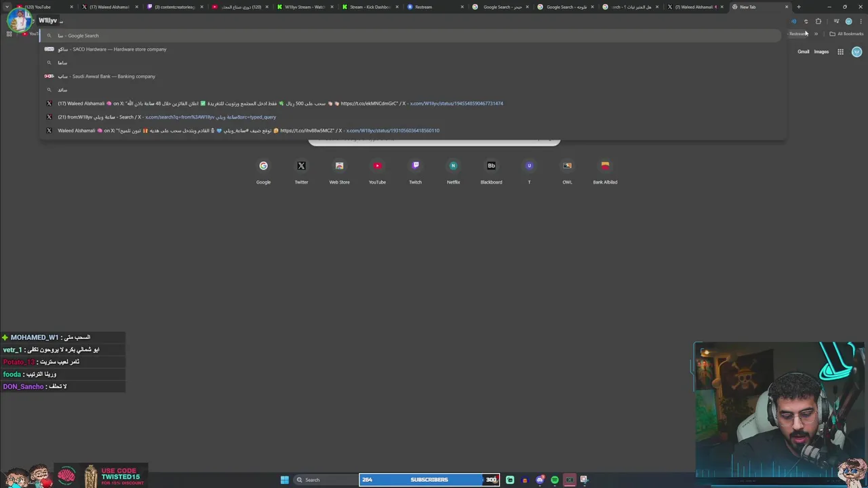Open Spotify from the taskbar
This screenshot has width=868, height=488.
point(555,480)
